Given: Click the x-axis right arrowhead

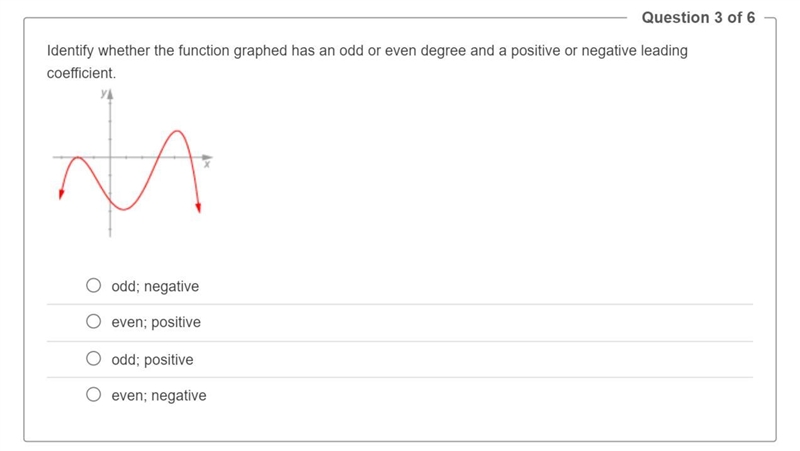Looking at the screenshot, I should (207, 157).
